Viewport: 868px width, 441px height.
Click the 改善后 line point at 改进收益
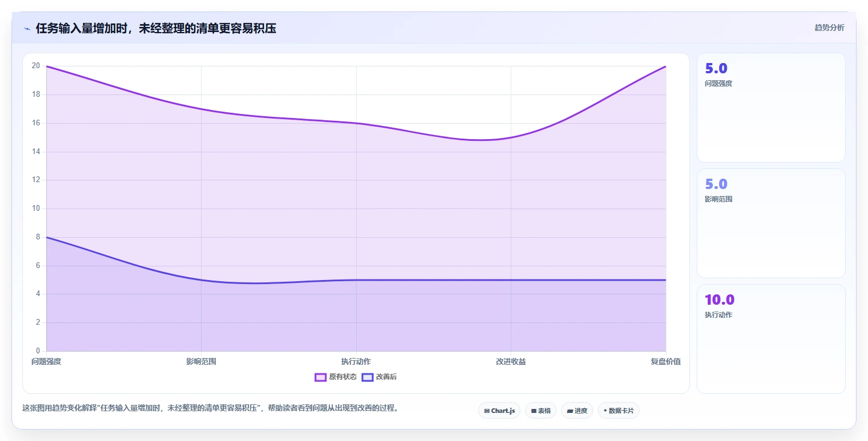click(x=511, y=280)
